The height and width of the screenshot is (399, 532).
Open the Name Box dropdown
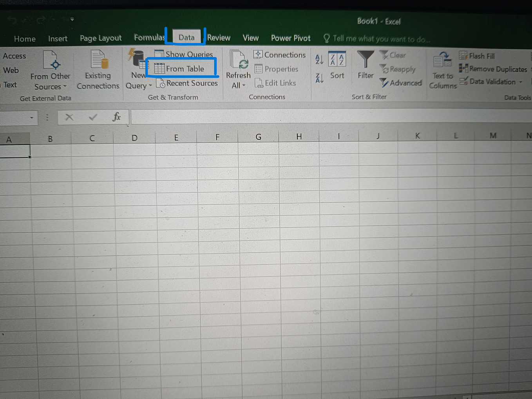coord(31,117)
